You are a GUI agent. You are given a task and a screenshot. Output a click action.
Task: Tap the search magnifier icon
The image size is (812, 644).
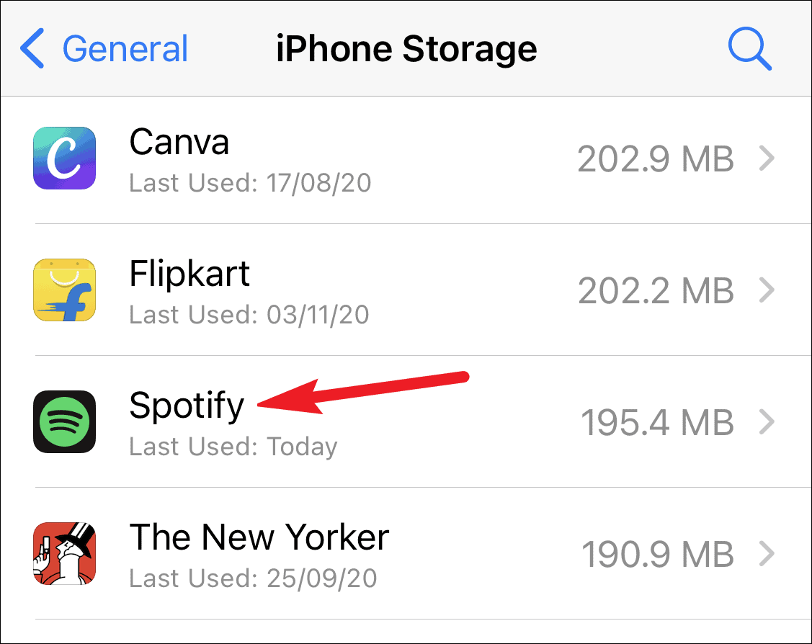pos(750,49)
